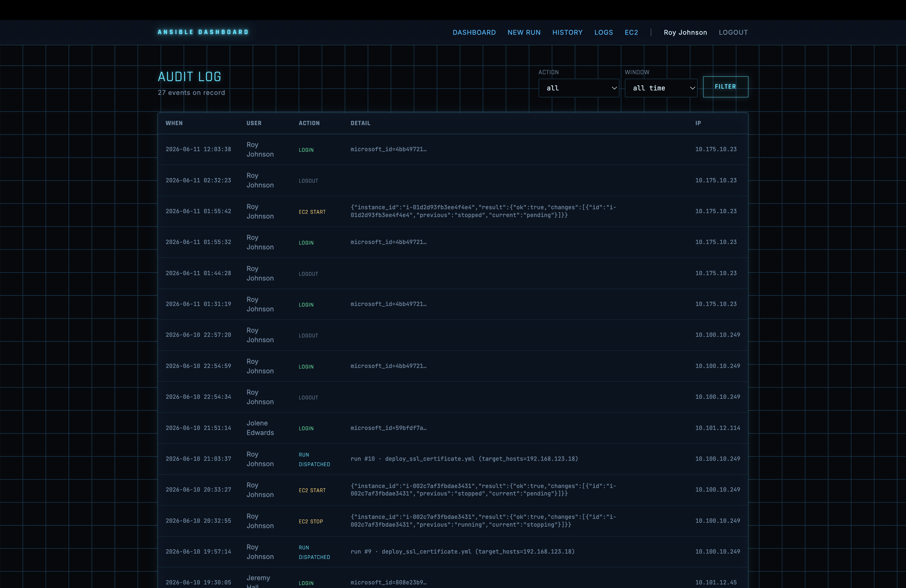The height and width of the screenshot is (588, 906).
Task: Click the IP column header
Action: coord(698,123)
